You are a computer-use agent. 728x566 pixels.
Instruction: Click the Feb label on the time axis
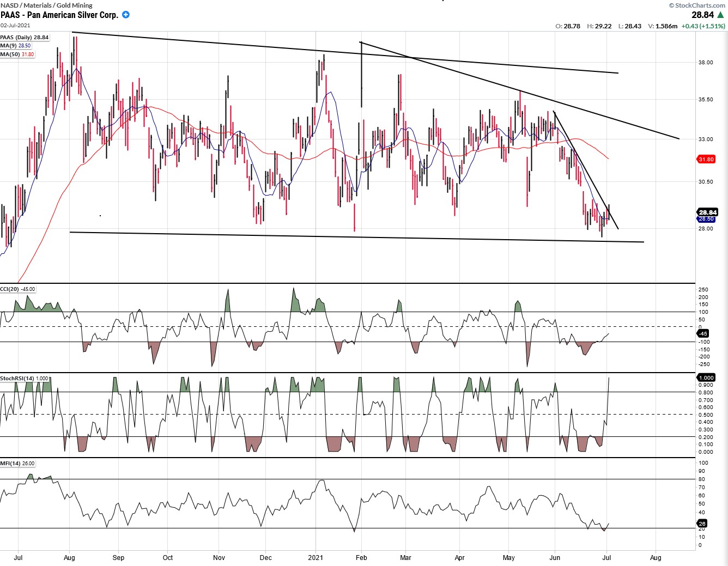361,557
